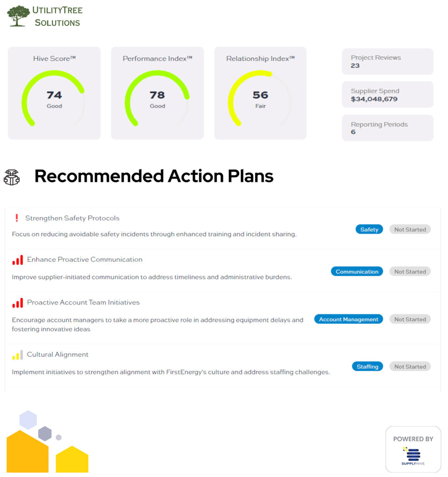Image resolution: width=448 pixels, height=477 pixels.
Task: Select the Hive Score panel
Action: pyautogui.click(x=54, y=93)
